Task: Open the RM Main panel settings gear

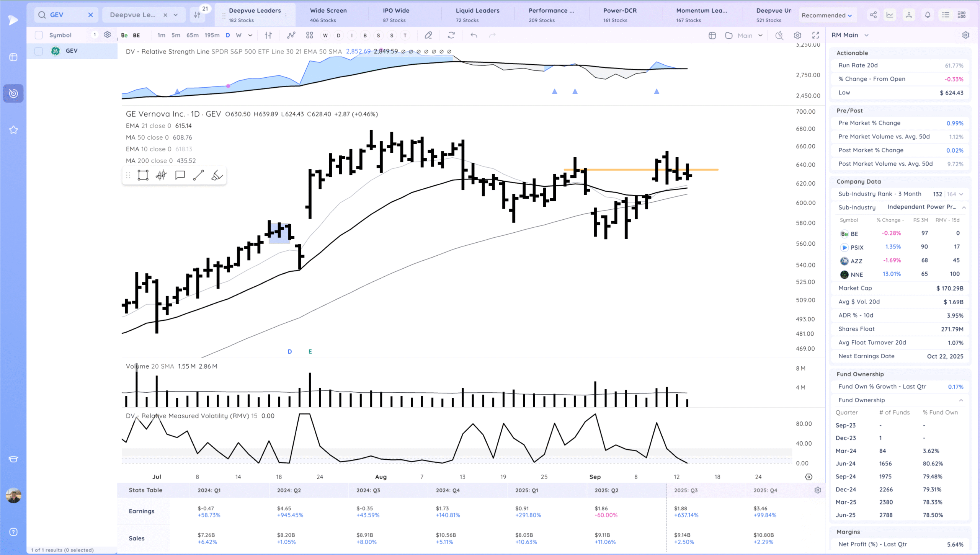Action: tap(966, 35)
